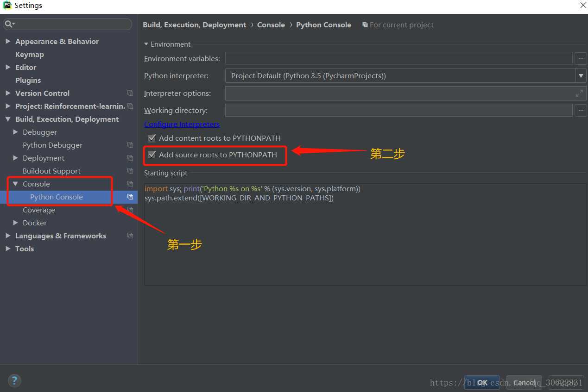This screenshot has width=588, height=392.
Task: Expand the Appearance & Behavior arrow
Action: click(x=8, y=41)
